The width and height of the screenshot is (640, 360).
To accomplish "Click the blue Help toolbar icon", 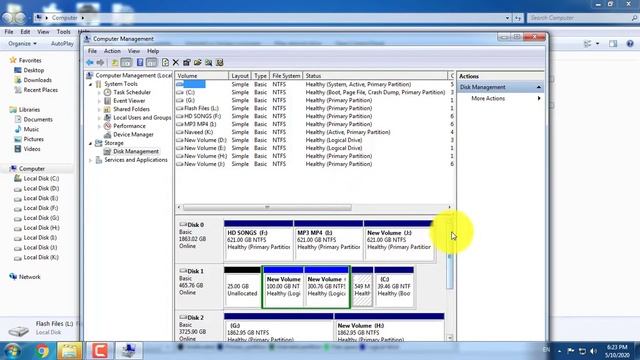I will click(140, 62).
